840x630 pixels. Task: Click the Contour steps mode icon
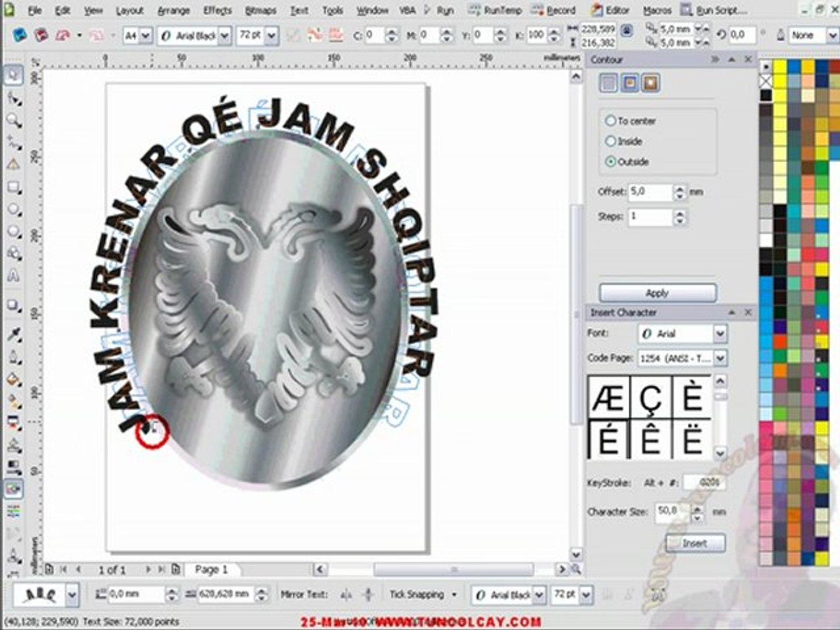608,83
